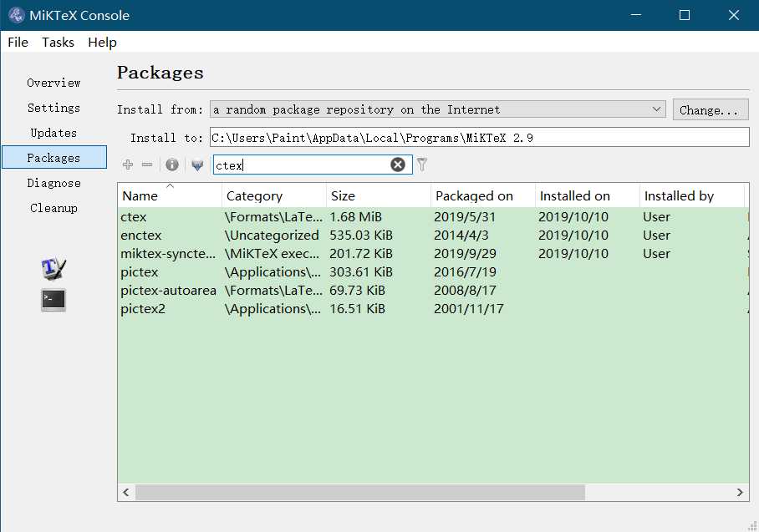The height and width of the screenshot is (532, 759).
Task: Sort by Installed on column header
Action: click(x=588, y=195)
